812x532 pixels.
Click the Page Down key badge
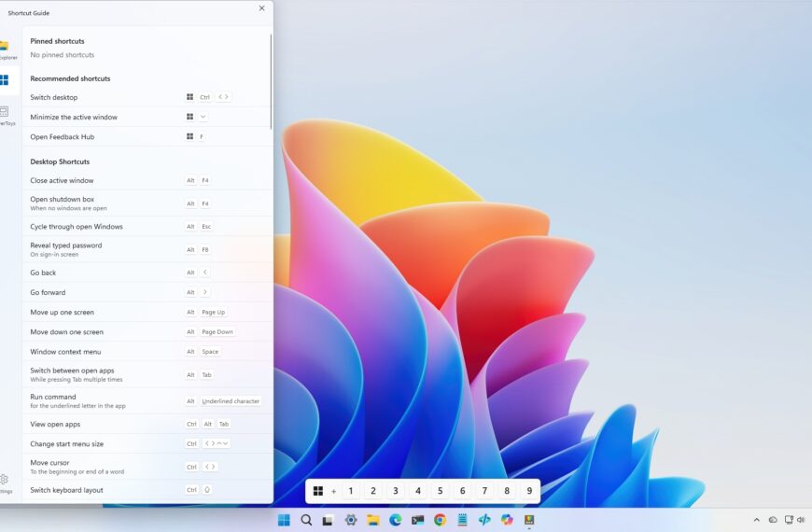217,331
